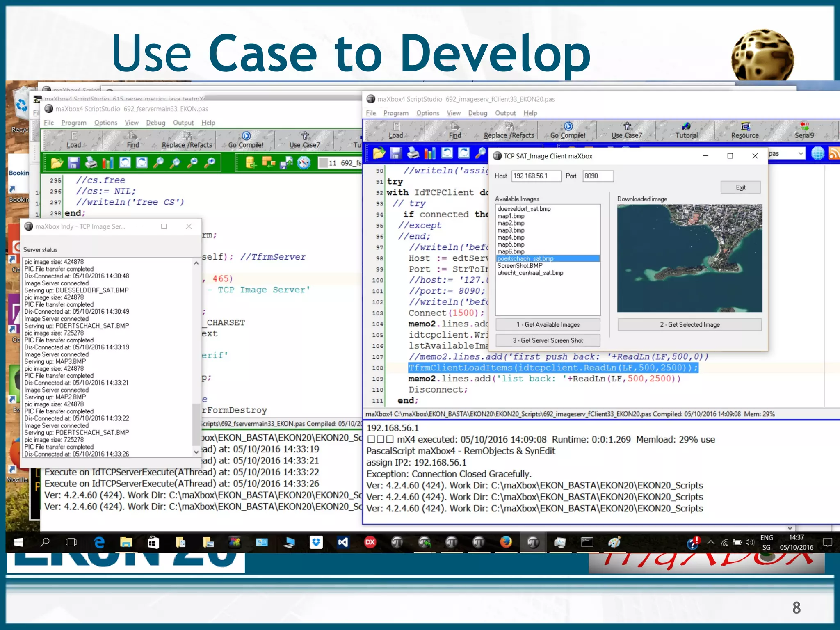The width and height of the screenshot is (840, 630).
Task: Click Use Case7 in the fservermain33 window
Action: (304, 140)
